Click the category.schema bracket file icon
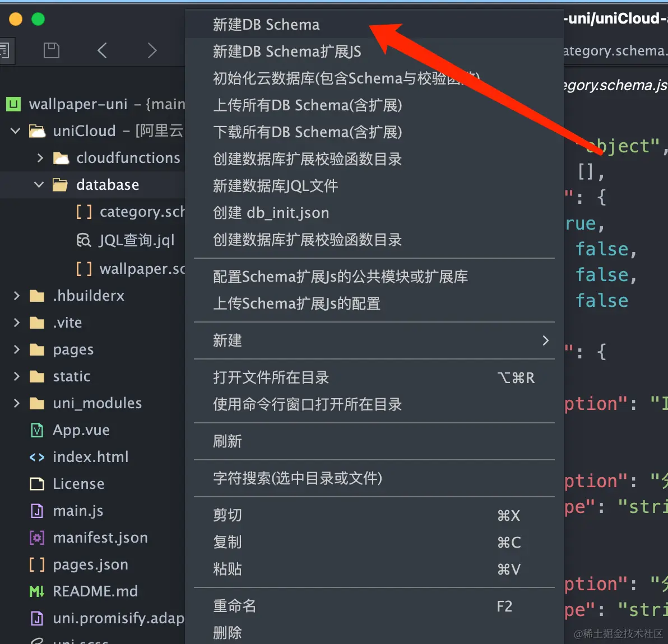This screenshot has height=644, width=668. tap(83, 212)
